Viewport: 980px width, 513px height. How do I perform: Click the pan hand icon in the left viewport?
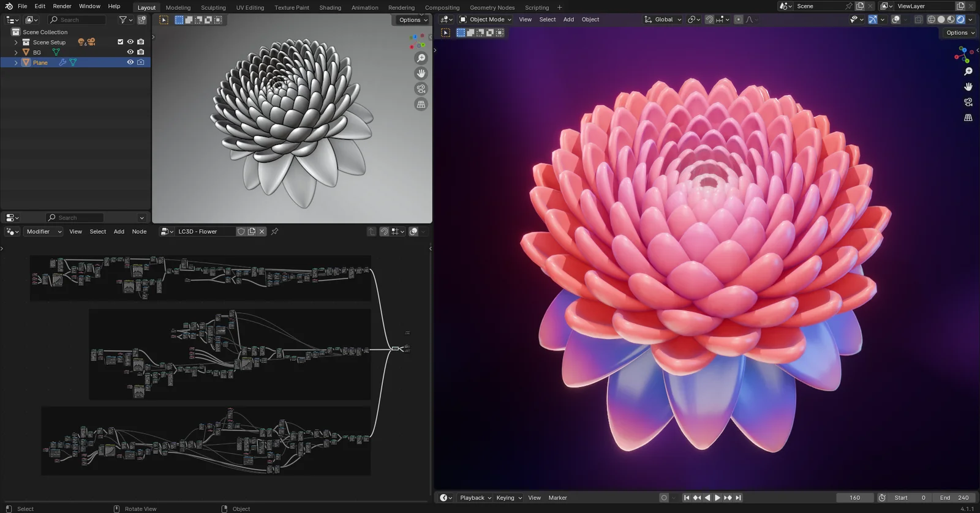click(x=421, y=73)
